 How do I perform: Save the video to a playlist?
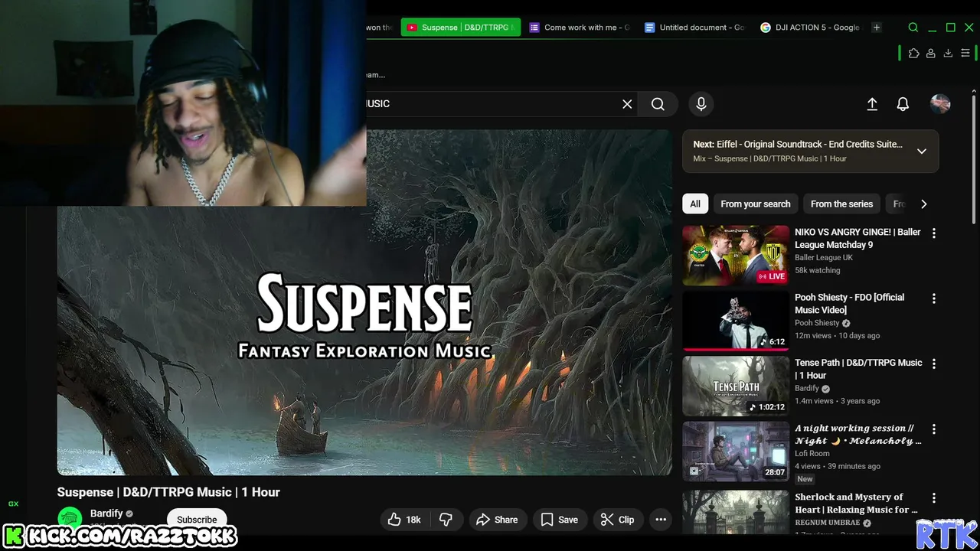coord(560,520)
